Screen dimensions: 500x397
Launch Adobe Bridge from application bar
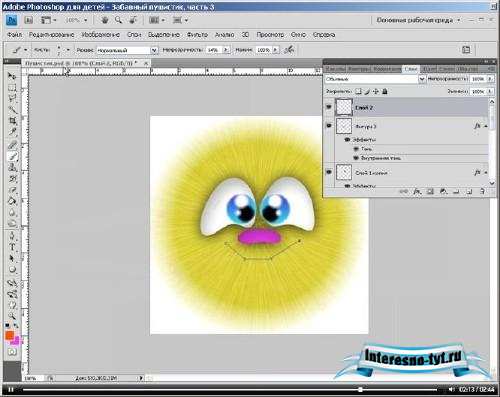(29, 20)
